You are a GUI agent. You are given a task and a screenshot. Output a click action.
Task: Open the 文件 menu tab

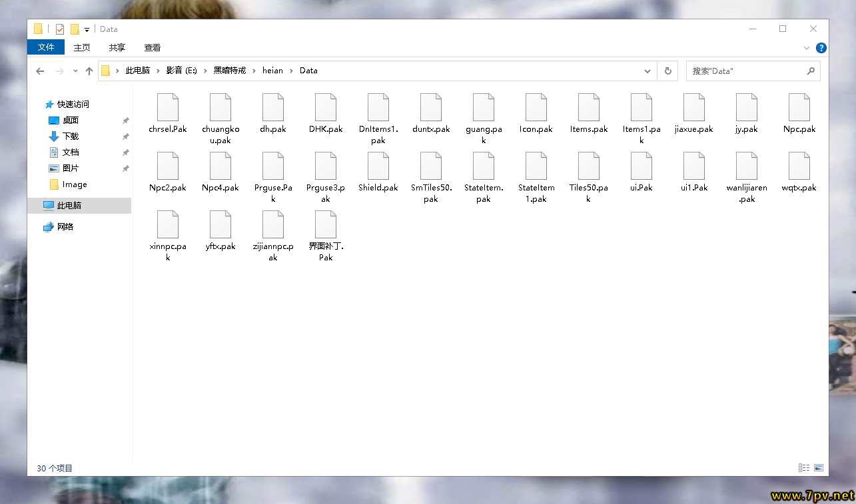click(x=46, y=47)
